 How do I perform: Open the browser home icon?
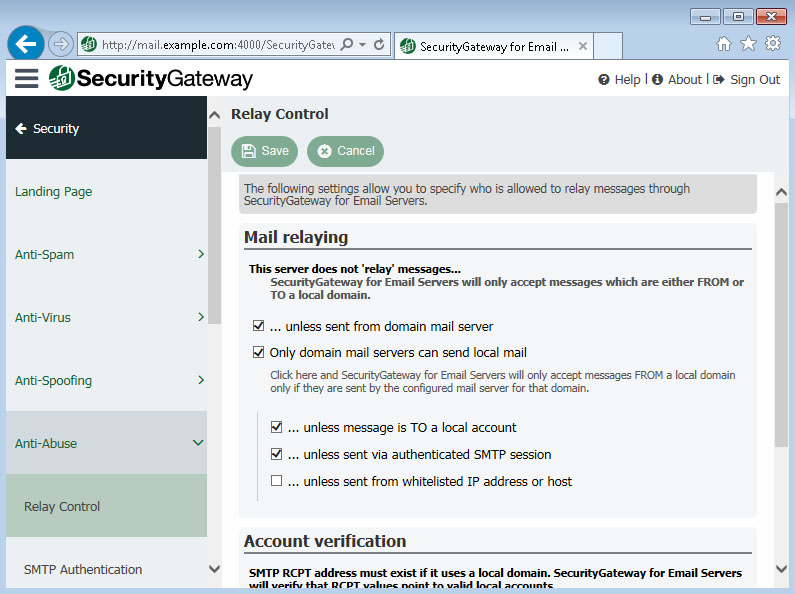tap(724, 44)
